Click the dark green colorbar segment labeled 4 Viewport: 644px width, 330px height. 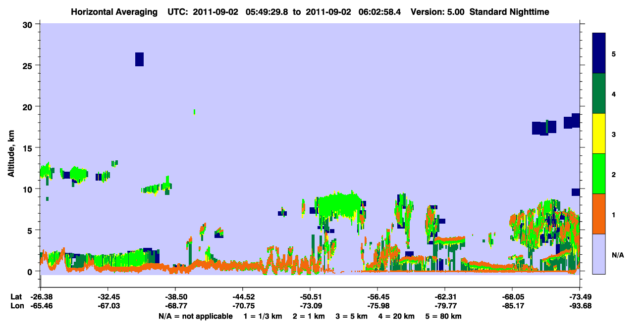599,94
